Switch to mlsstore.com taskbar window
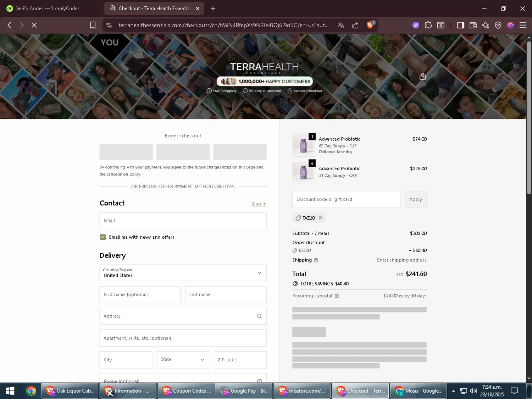This screenshot has width=532, height=399. coord(302,391)
